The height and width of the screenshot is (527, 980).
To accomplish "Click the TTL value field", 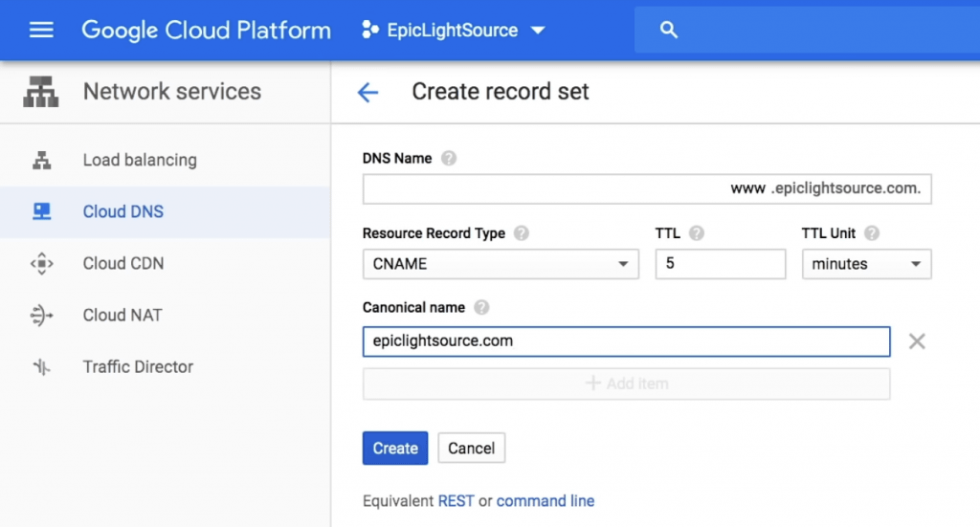I will (720, 264).
